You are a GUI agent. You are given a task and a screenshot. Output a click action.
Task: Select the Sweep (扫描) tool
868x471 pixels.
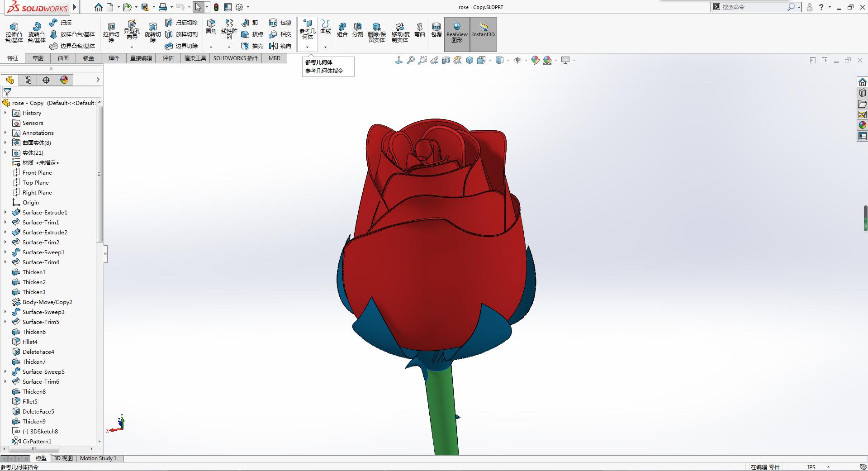60,23
